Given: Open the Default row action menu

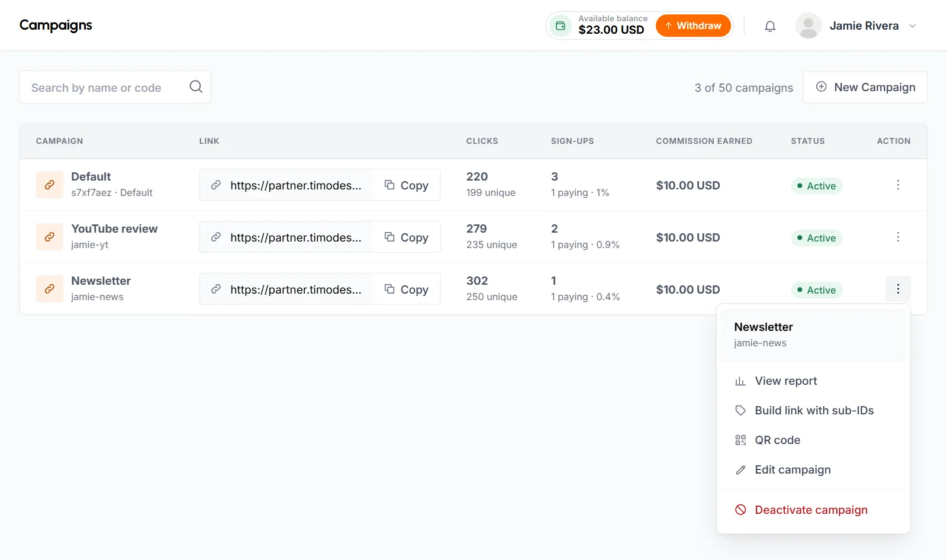Looking at the screenshot, I should [898, 185].
